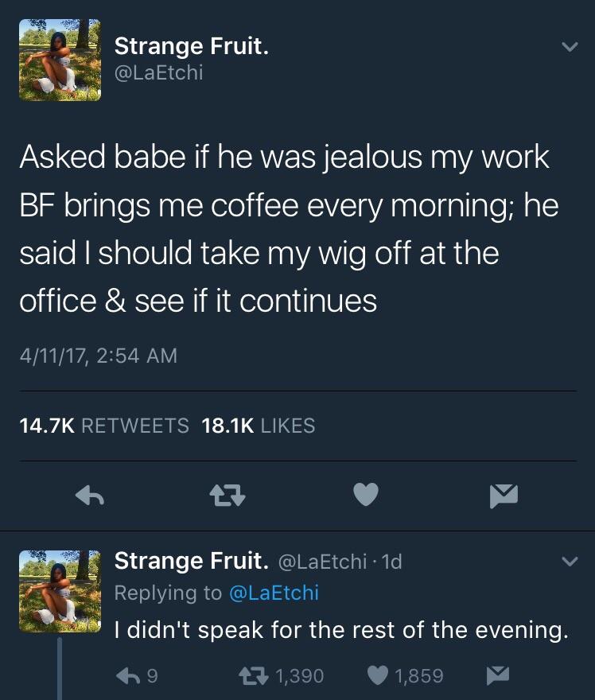The width and height of the screenshot is (595, 700).
Task: Select the @LaEtchi handle under main name
Action: tap(159, 72)
